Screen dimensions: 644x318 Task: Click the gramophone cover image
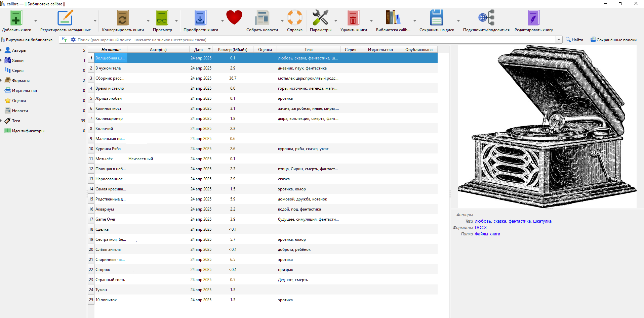tap(547, 127)
